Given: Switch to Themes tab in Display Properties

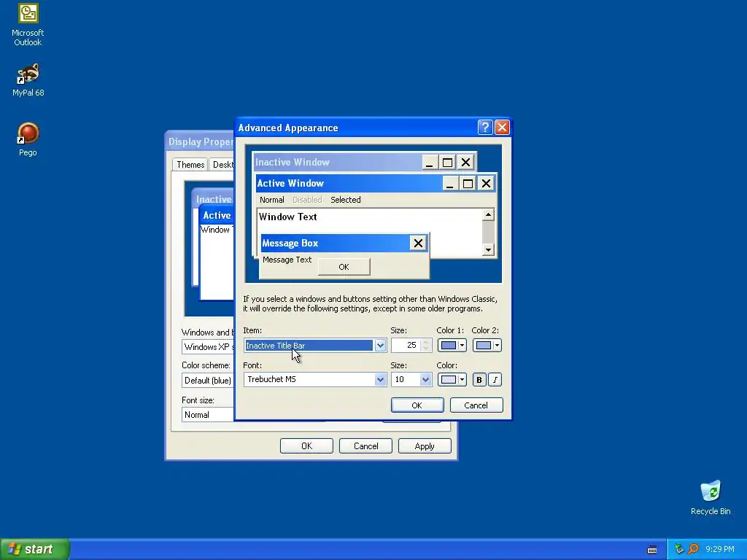Looking at the screenshot, I should coord(190,164).
